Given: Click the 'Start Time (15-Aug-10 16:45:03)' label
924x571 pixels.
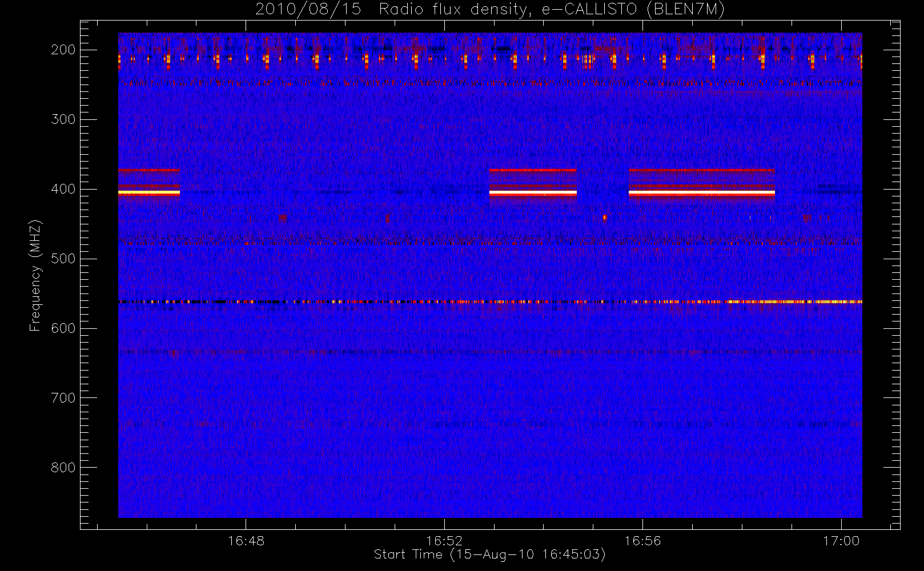Looking at the screenshot, I should [x=489, y=554].
